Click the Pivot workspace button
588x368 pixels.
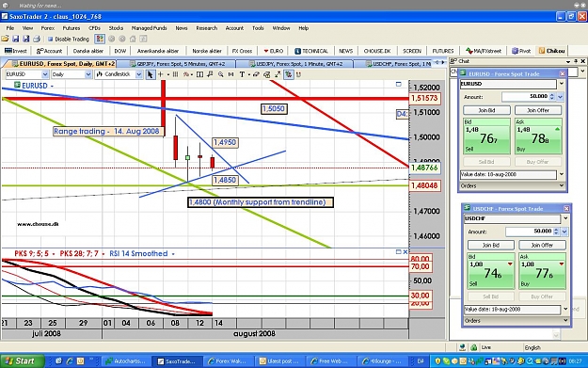pos(521,51)
